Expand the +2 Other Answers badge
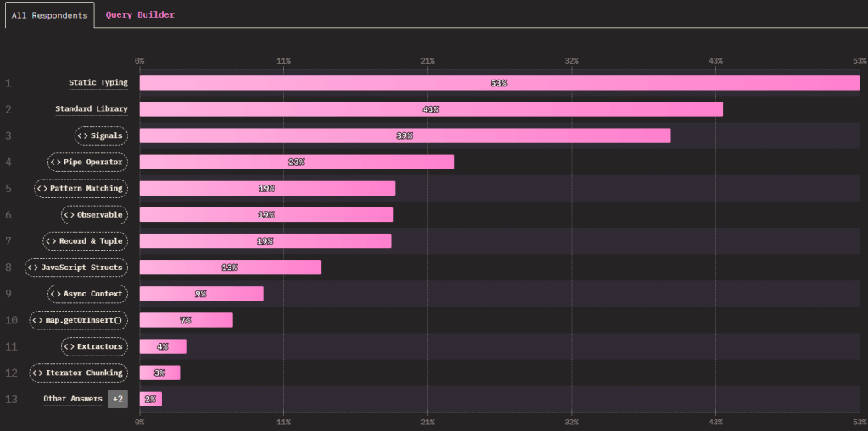Screen dimensions: 868x431 coord(118,399)
